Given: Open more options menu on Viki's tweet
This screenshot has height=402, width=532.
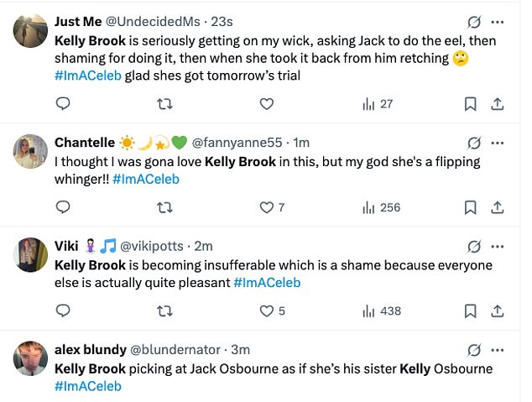Looking at the screenshot, I should tap(498, 247).
